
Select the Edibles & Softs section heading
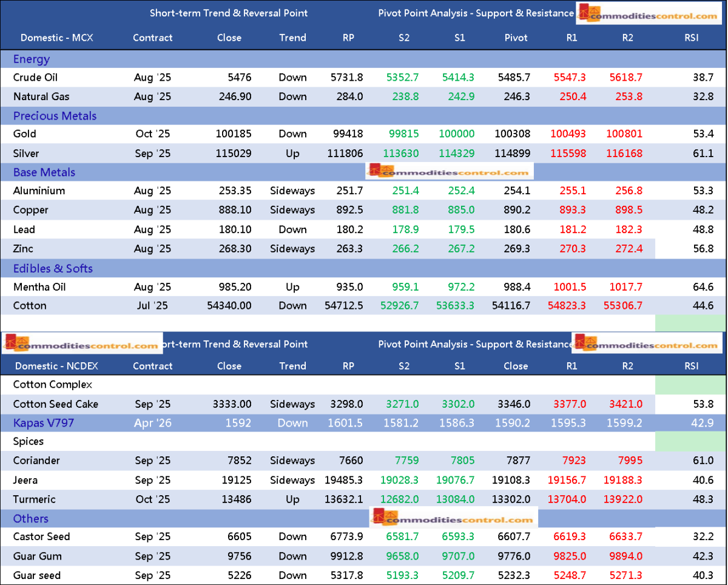pos(53,268)
